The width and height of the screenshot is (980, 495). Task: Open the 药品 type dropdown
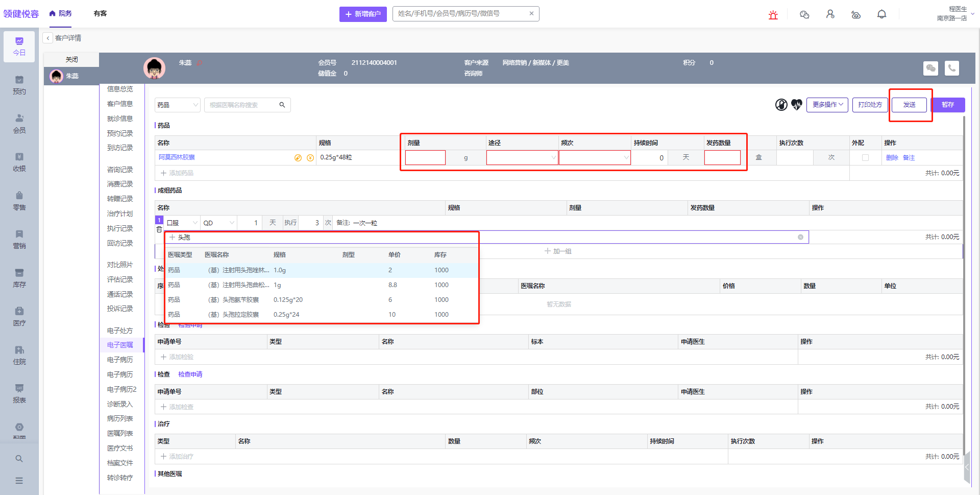(177, 105)
